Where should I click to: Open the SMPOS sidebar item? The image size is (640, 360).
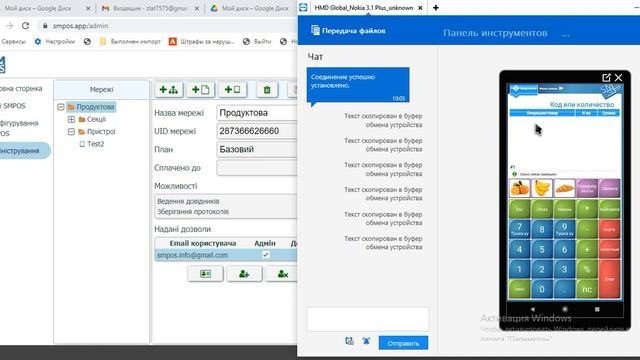(13, 106)
